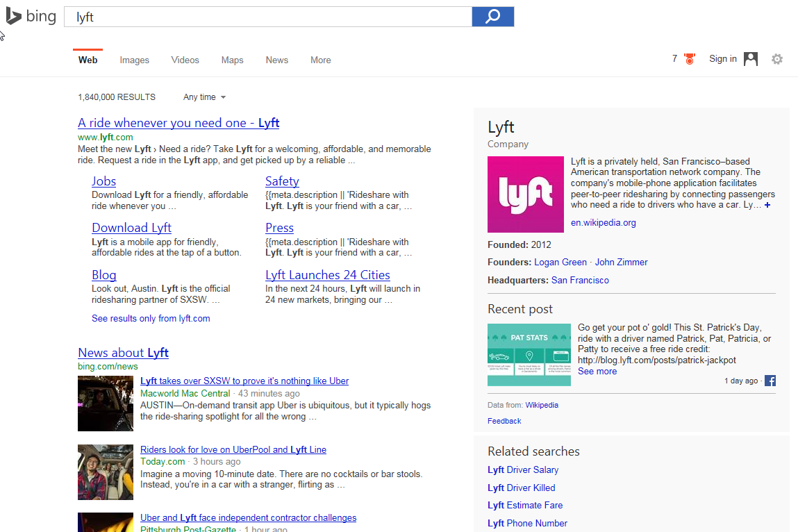Image resolution: width=798 pixels, height=532 pixels.
Task: Click the Facebook icon on recent post
Action: [770, 381]
